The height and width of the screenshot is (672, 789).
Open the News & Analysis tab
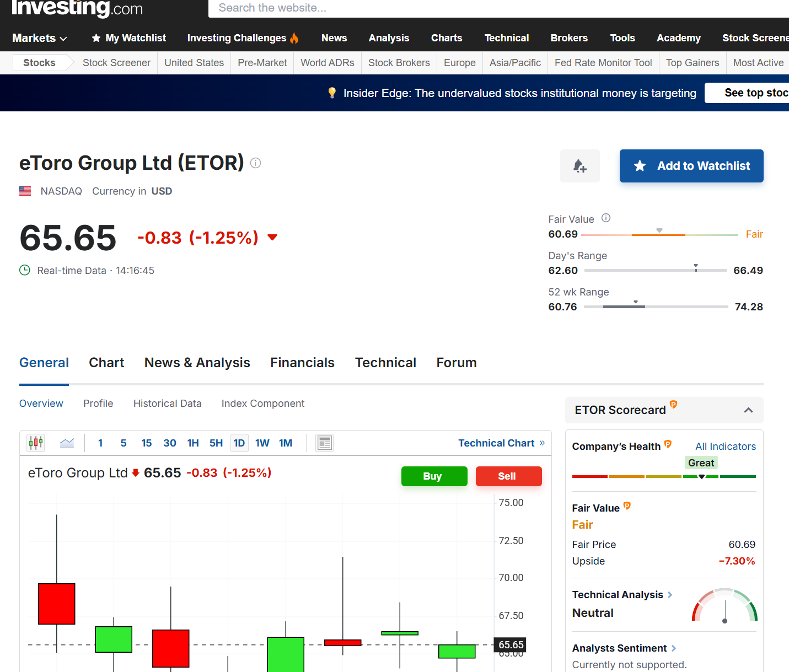197,363
